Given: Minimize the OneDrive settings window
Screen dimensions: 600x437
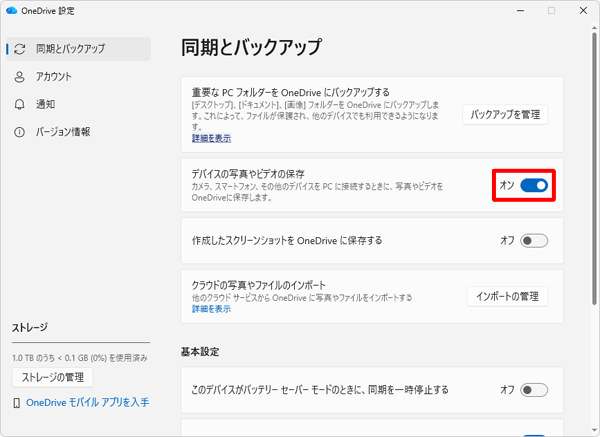Looking at the screenshot, I should [520, 11].
